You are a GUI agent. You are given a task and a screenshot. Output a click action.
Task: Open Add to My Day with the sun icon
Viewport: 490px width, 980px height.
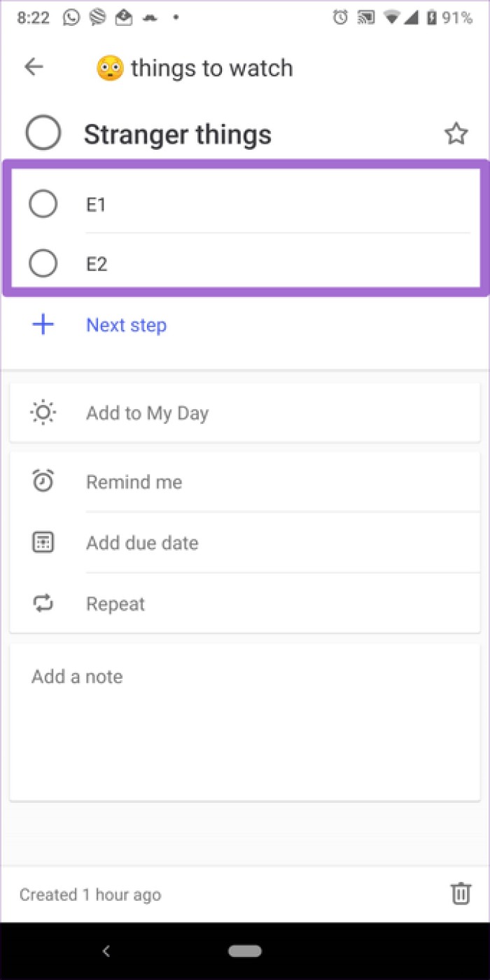43,412
